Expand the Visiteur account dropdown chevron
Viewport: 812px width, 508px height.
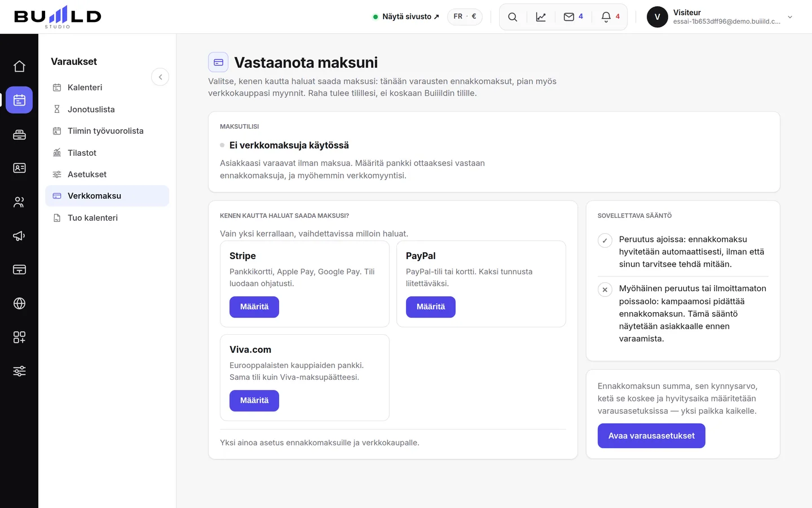(790, 17)
